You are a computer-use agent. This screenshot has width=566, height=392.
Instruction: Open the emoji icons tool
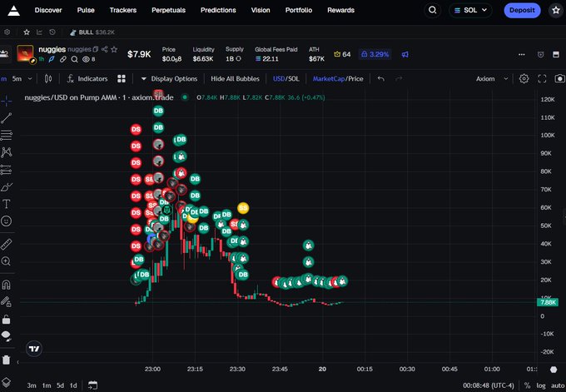tap(6, 221)
